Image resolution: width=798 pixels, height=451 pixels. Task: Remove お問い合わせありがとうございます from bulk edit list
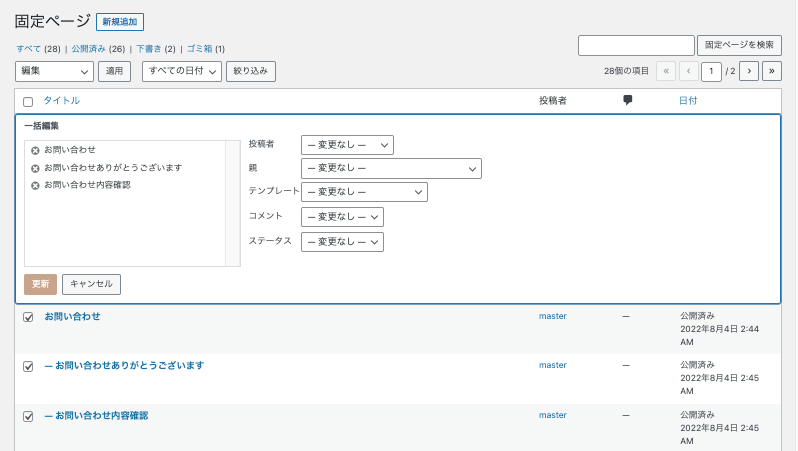click(35, 168)
